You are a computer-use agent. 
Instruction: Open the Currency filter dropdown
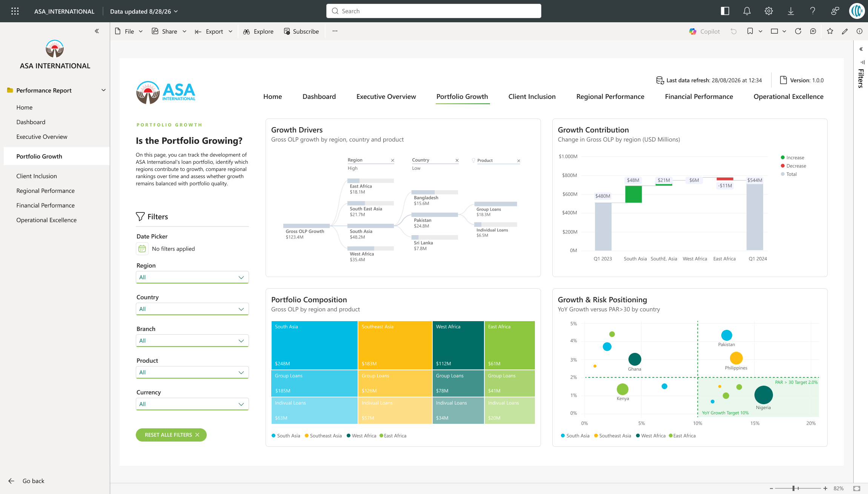click(192, 404)
